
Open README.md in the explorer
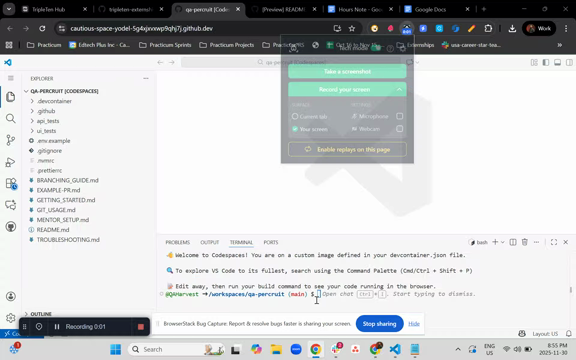tap(53, 230)
